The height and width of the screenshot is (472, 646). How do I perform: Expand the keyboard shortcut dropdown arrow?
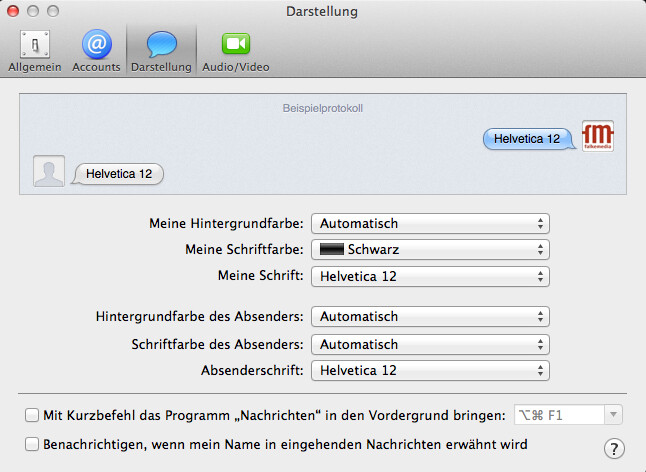[613, 415]
